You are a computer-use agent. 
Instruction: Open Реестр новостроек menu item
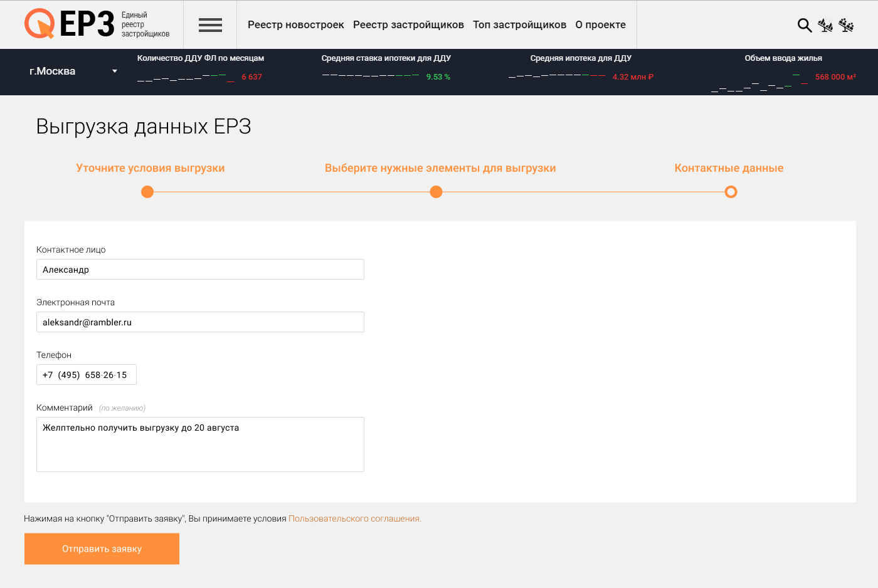pyautogui.click(x=295, y=25)
